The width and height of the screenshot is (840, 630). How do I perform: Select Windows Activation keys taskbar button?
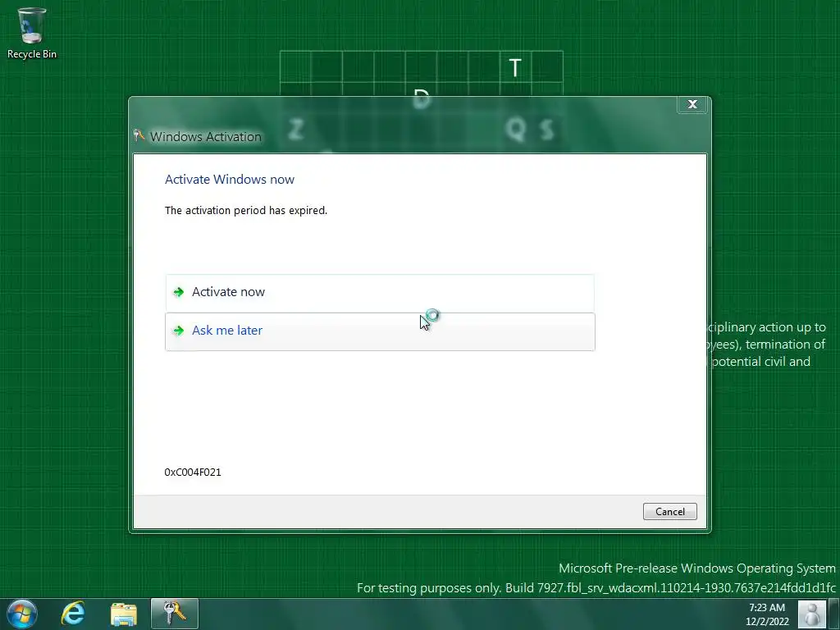tap(175, 614)
